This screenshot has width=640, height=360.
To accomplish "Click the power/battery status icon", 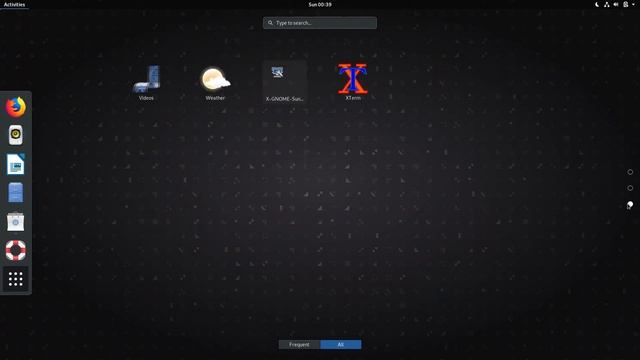I will pyautogui.click(x=625, y=4).
